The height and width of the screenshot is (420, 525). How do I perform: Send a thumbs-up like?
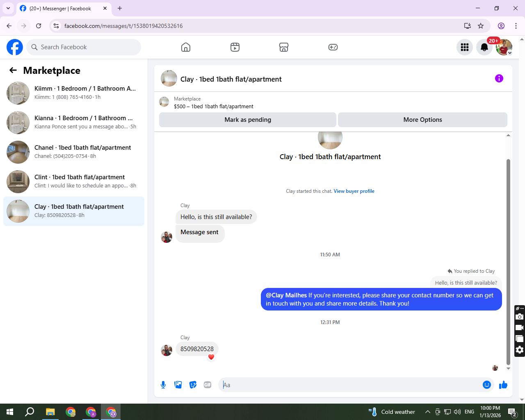pos(503,385)
